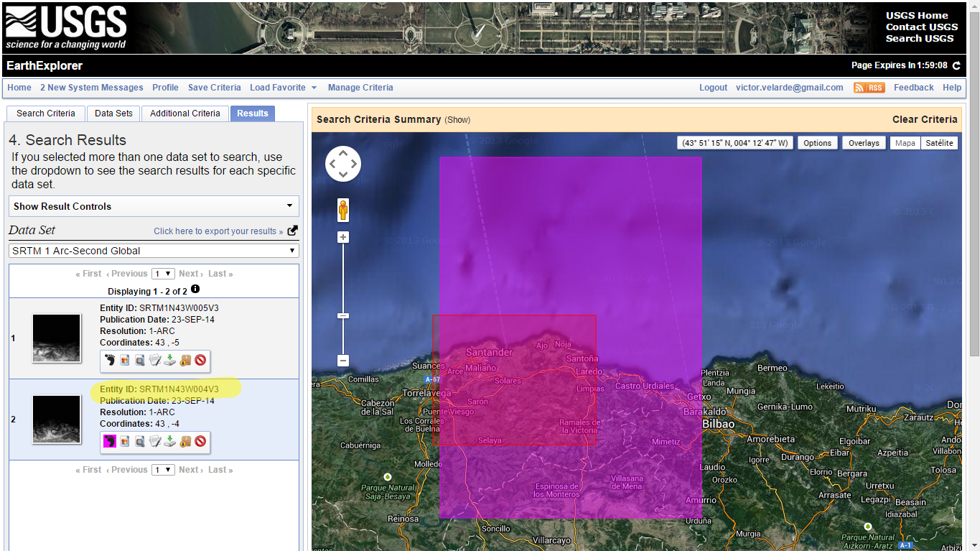
Task: Click the export results external-link icon
Action: (x=292, y=231)
